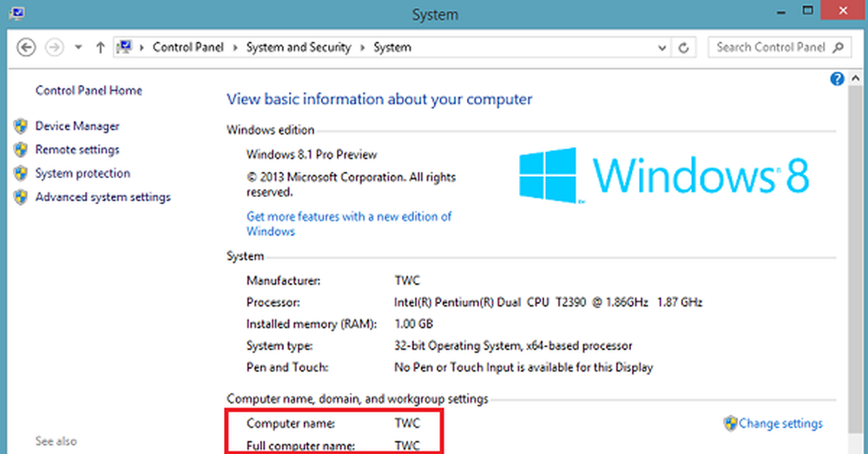Image resolution: width=868 pixels, height=454 pixels.
Task: Open Advanced system settings
Action: point(102,197)
